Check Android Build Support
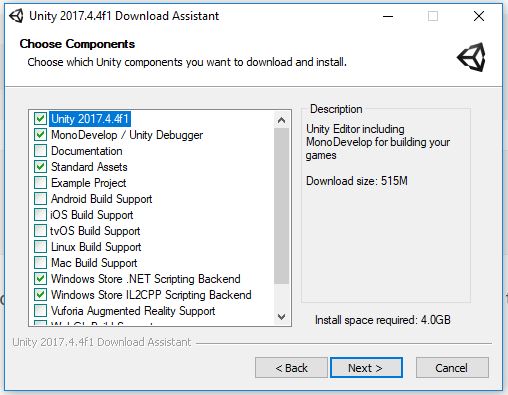Image resolution: width=508 pixels, height=395 pixels. point(40,199)
